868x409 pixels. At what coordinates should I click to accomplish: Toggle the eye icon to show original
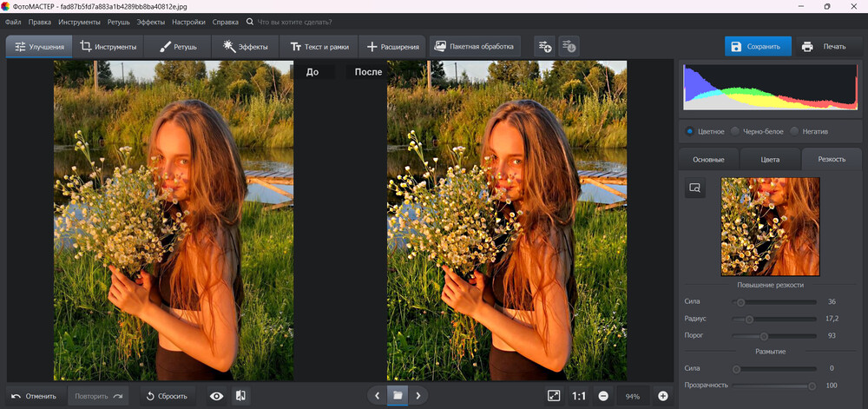pos(216,396)
